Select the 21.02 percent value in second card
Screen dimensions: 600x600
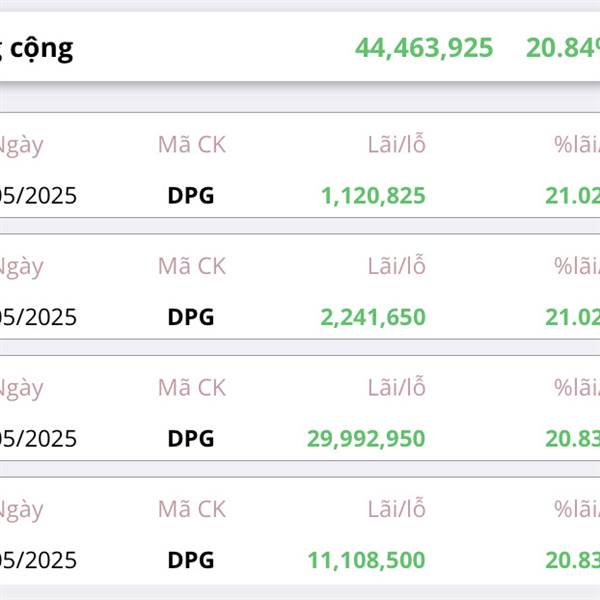coord(572,317)
